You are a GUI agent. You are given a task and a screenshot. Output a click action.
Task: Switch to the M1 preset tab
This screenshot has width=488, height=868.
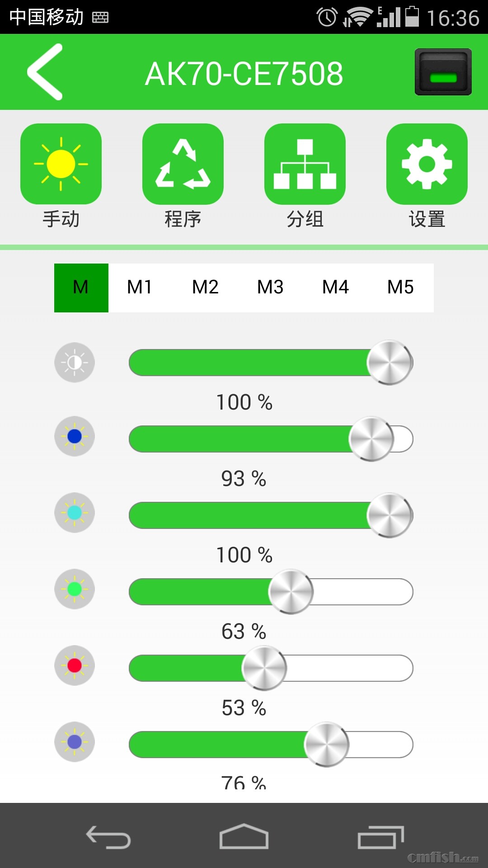[x=140, y=288]
